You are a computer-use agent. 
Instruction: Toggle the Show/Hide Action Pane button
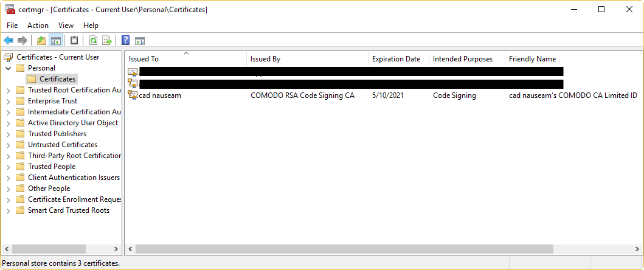click(140, 40)
